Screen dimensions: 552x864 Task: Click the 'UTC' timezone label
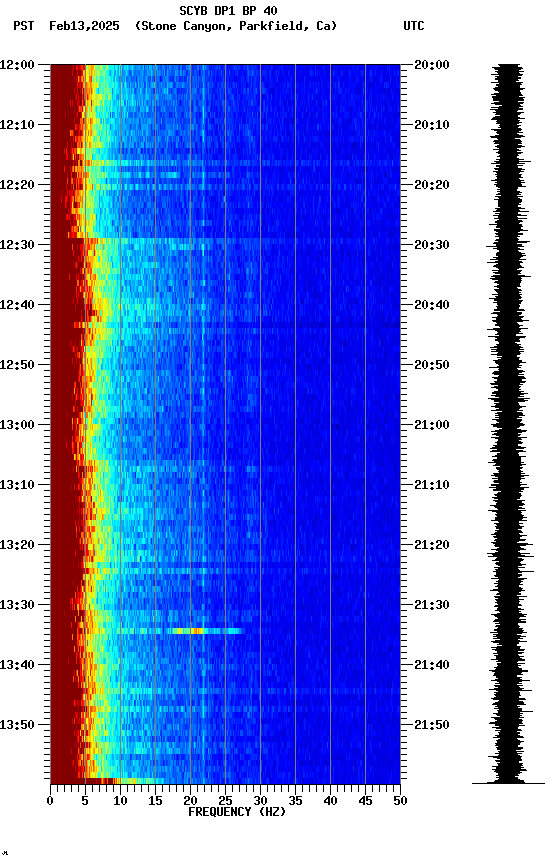(414, 26)
